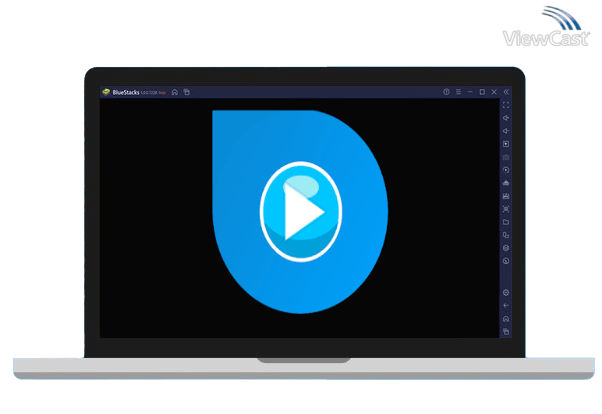Open the multi-instance manager cube icon

pos(506,248)
